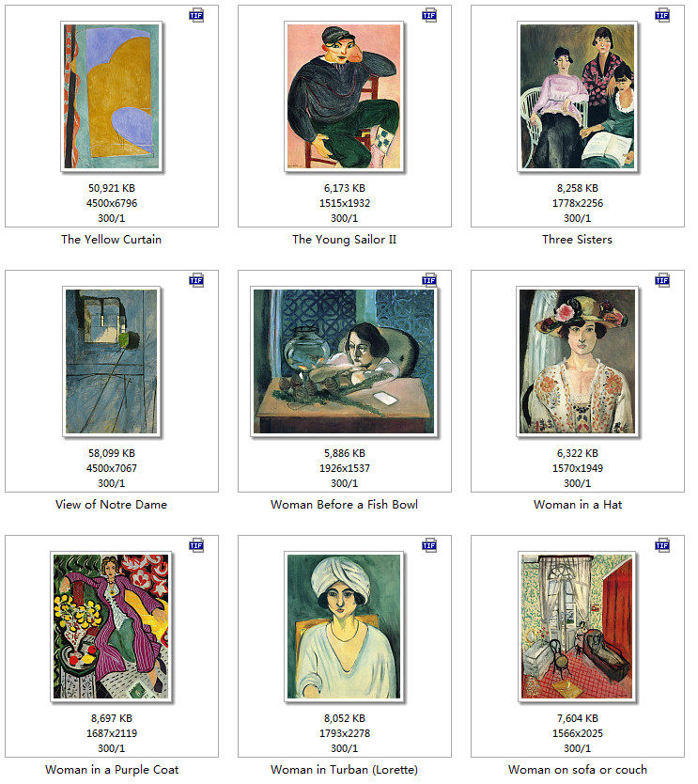Click TIF badge on The Young Sailor II
Screen dimensions: 698x784
[429, 15]
